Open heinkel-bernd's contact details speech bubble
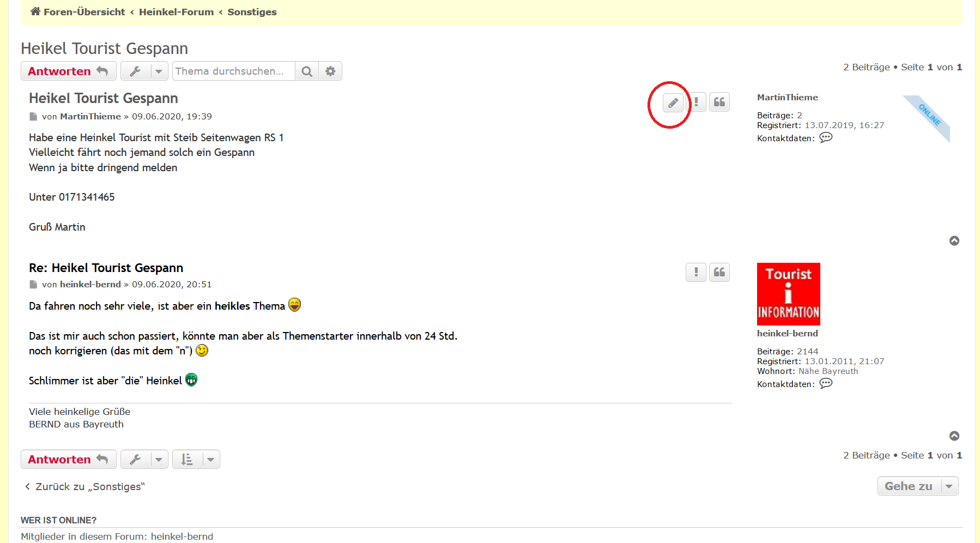This screenshot has height=543, width=980. [x=826, y=383]
